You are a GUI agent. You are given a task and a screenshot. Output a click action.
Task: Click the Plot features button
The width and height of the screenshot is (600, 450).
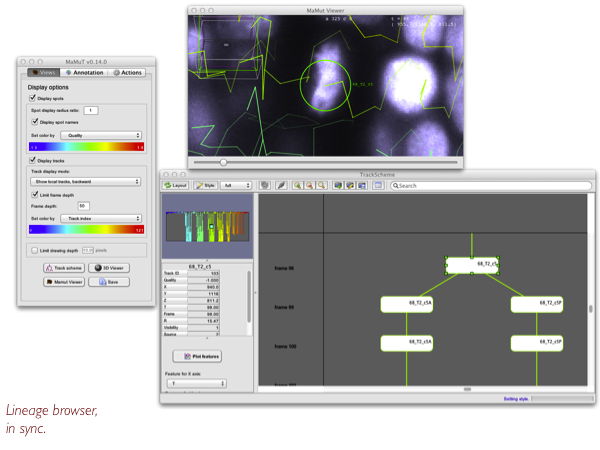coord(201,356)
